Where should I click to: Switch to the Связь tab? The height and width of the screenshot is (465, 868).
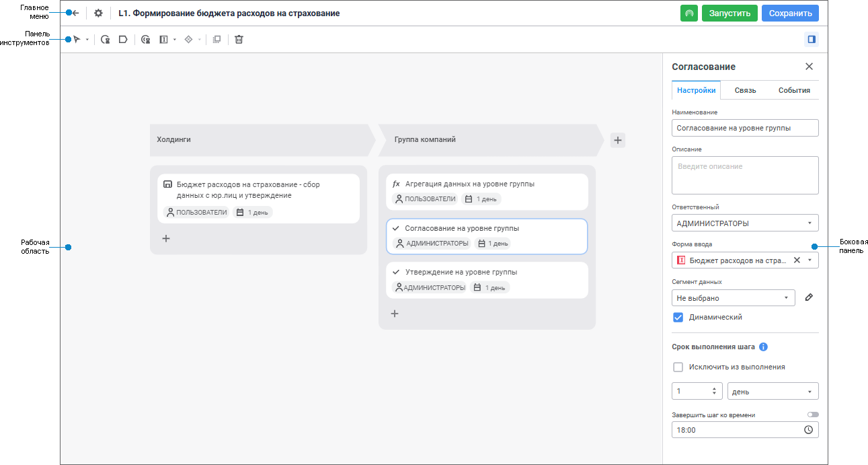745,90
